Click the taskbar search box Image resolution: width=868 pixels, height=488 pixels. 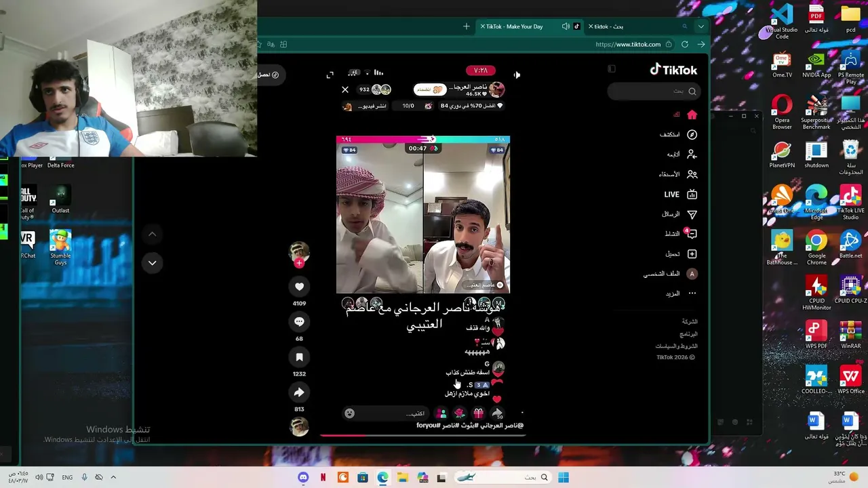pos(502,477)
